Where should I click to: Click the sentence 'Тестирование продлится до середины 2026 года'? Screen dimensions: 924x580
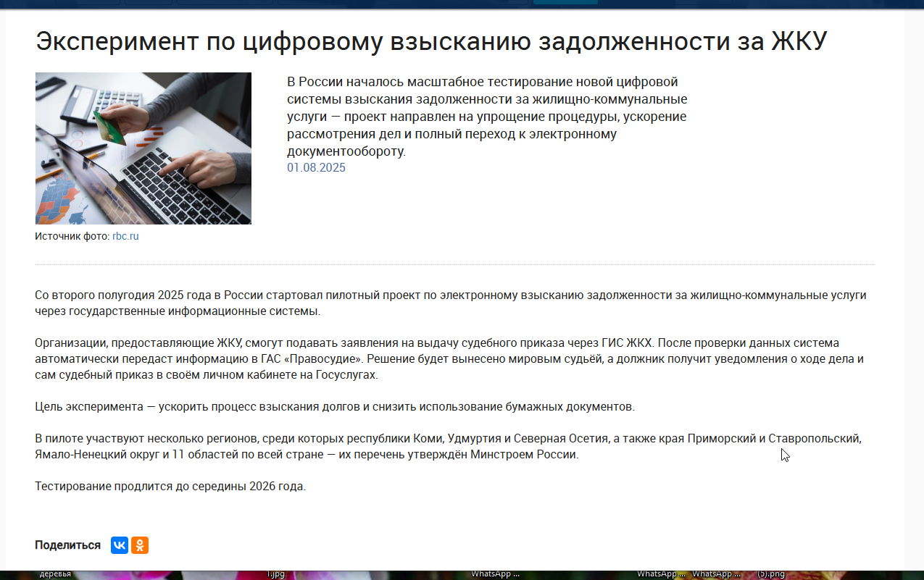pyautogui.click(x=170, y=487)
